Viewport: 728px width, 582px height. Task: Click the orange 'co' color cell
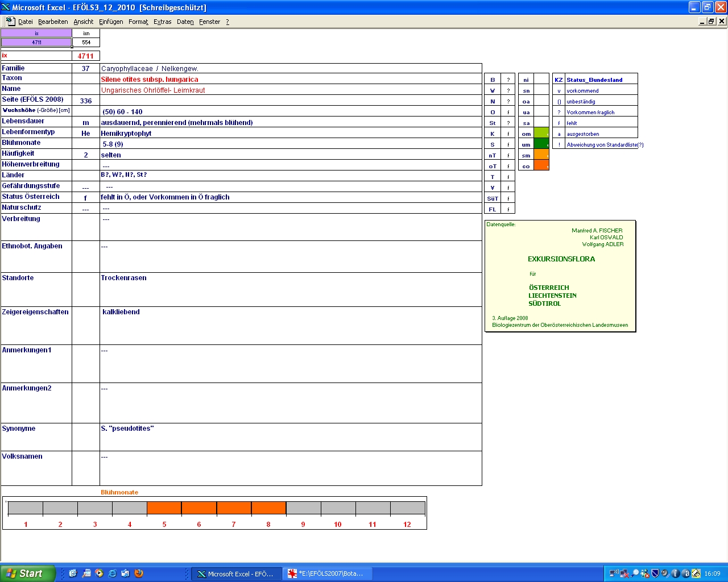541,166
